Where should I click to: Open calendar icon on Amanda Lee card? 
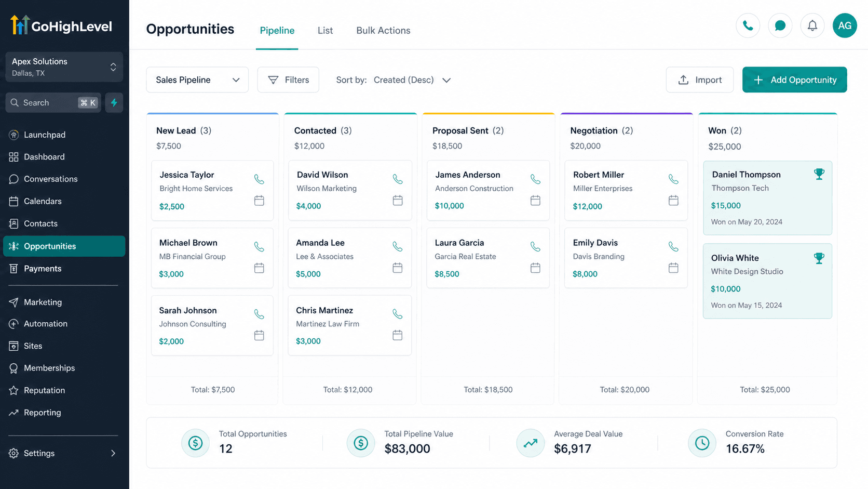pyautogui.click(x=398, y=268)
